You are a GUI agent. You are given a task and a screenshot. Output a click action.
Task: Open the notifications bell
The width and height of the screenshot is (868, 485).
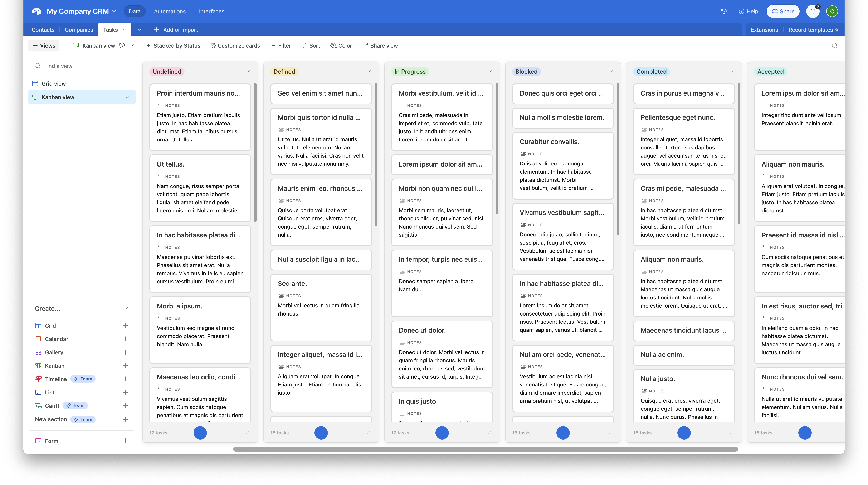(813, 11)
